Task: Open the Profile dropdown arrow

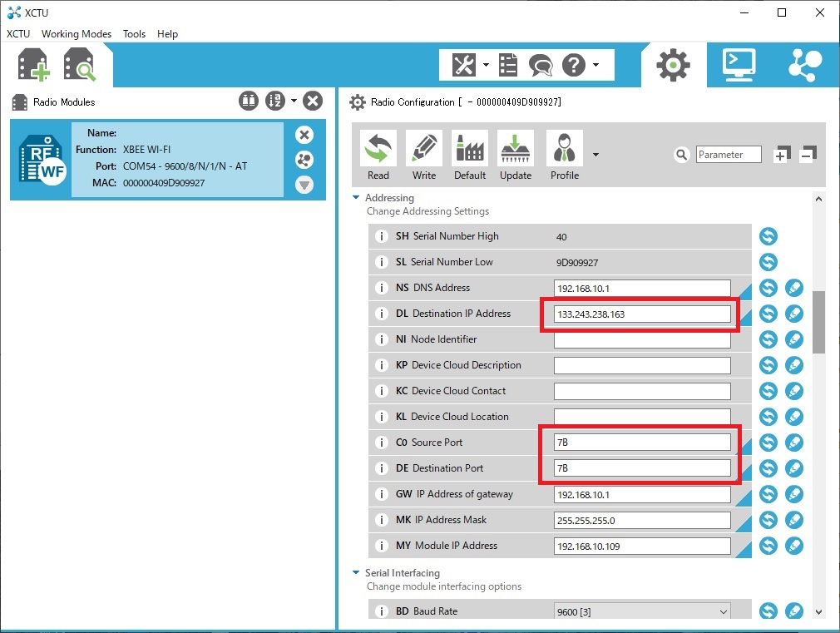Action: tap(595, 155)
